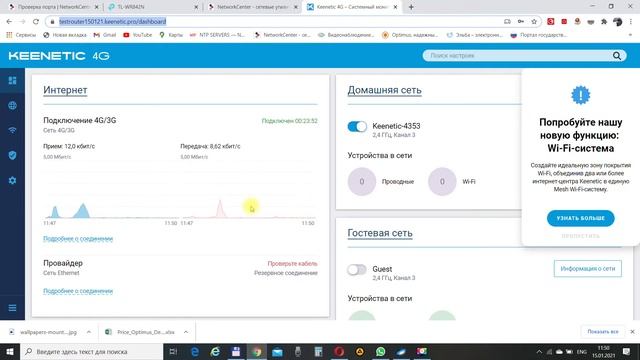Click ENG language indicator in tray

pos(582,351)
